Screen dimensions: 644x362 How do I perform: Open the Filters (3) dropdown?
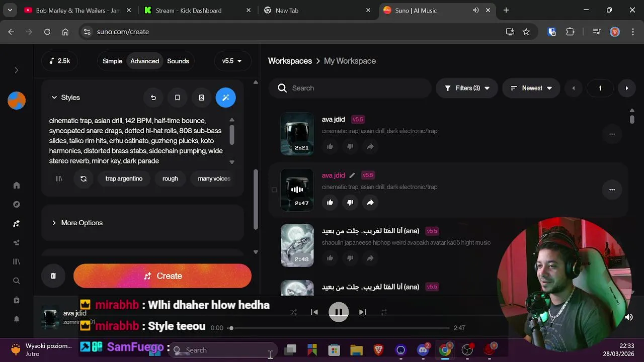pos(467,88)
